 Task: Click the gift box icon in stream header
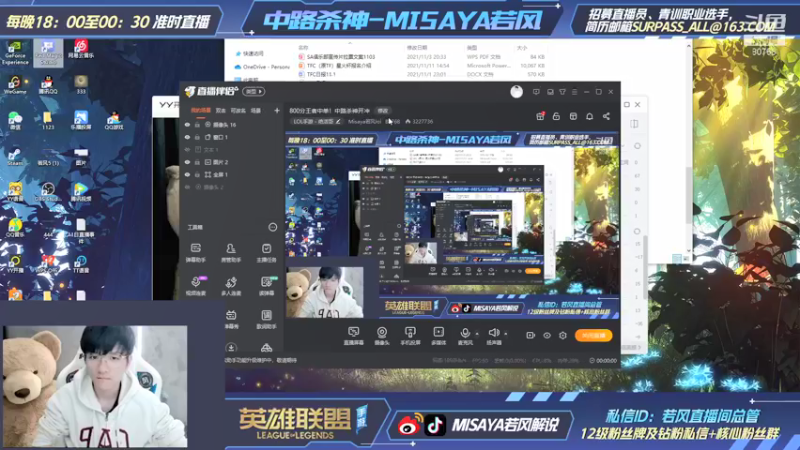click(x=540, y=116)
